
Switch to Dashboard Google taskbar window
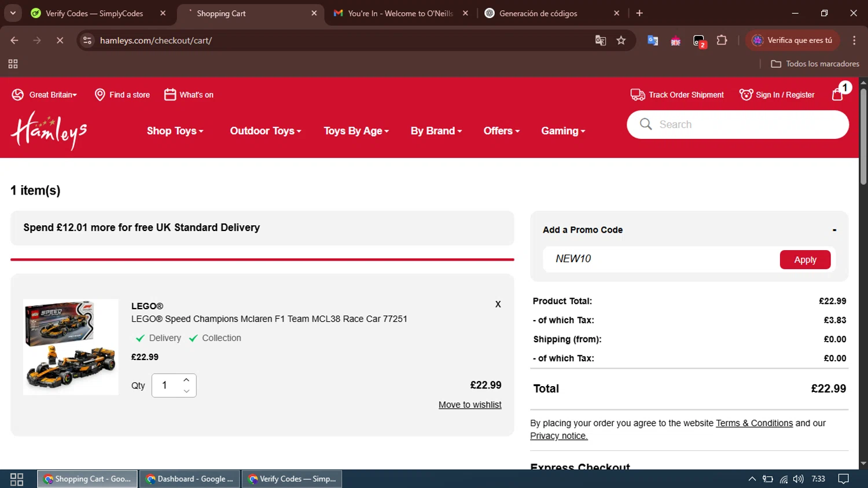coord(189,479)
